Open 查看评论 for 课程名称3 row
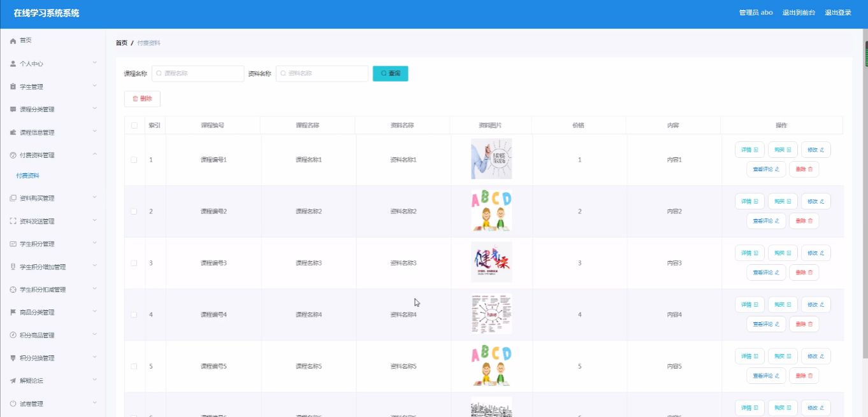The width and height of the screenshot is (868, 417). pyautogui.click(x=766, y=272)
